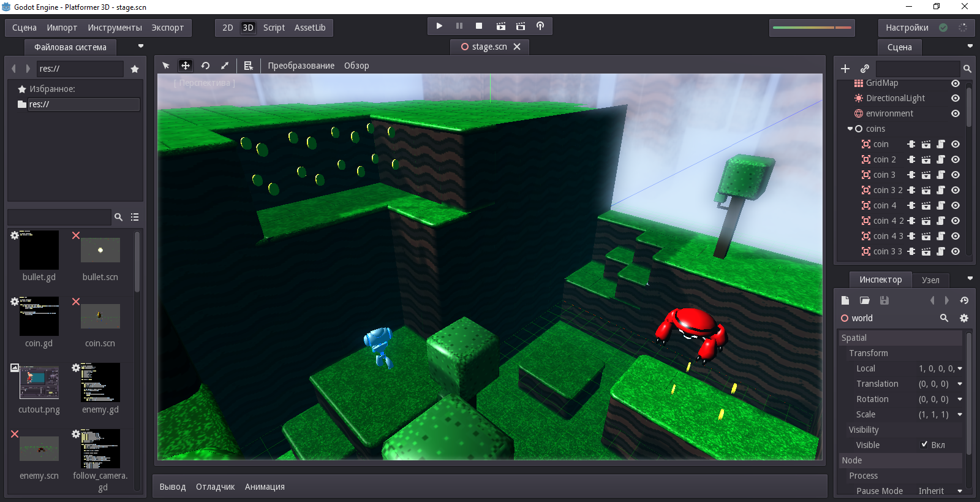
Task: Click the instance scene link icon
Action: tap(864, 69)
